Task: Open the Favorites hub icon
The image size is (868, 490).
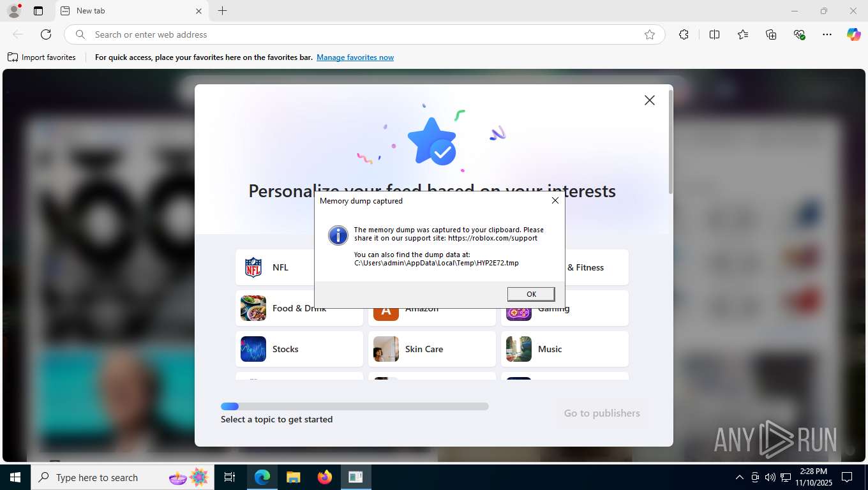Action: pyautogui.click(x=743, y=34)
